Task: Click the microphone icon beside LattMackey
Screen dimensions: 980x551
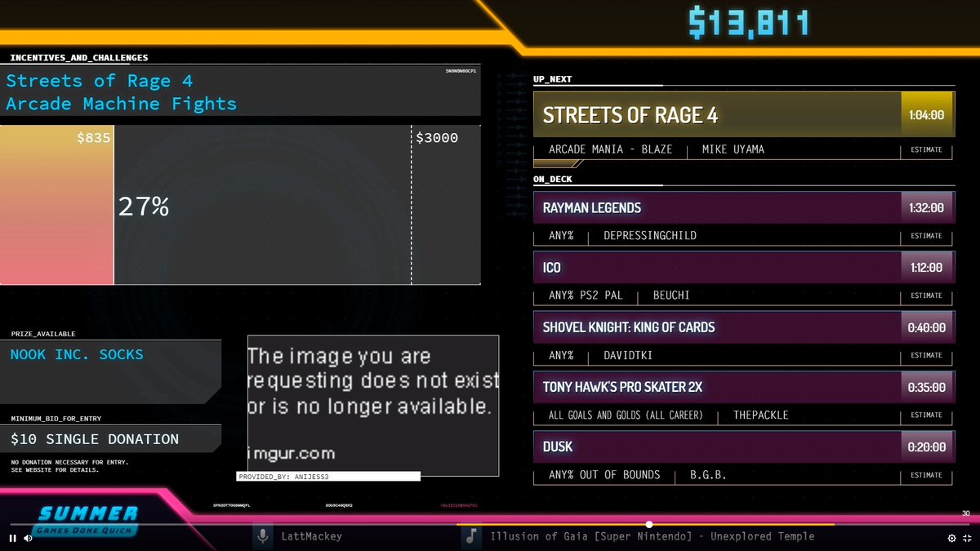Action: (263, 536)
